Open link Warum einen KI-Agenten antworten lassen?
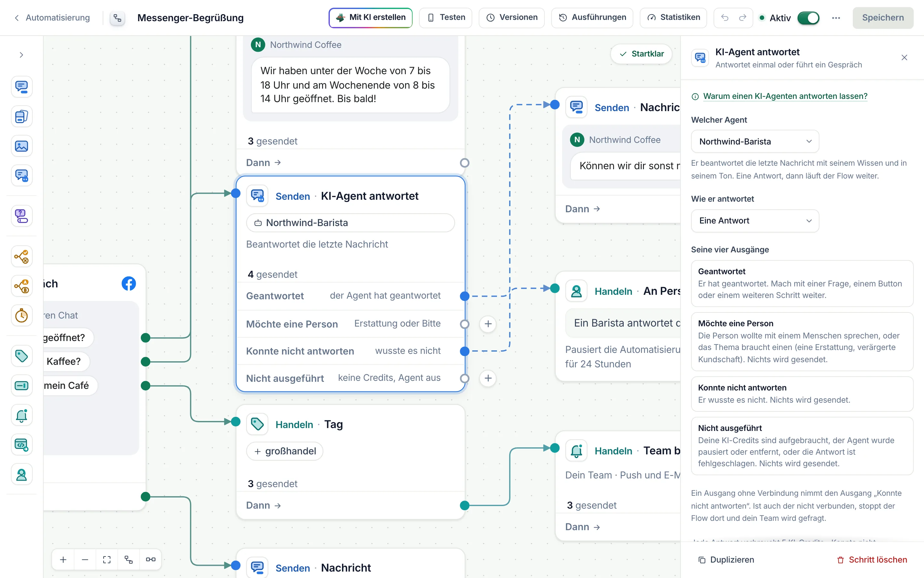The height and width of the screenshot is (578, 924). [785, 96]
